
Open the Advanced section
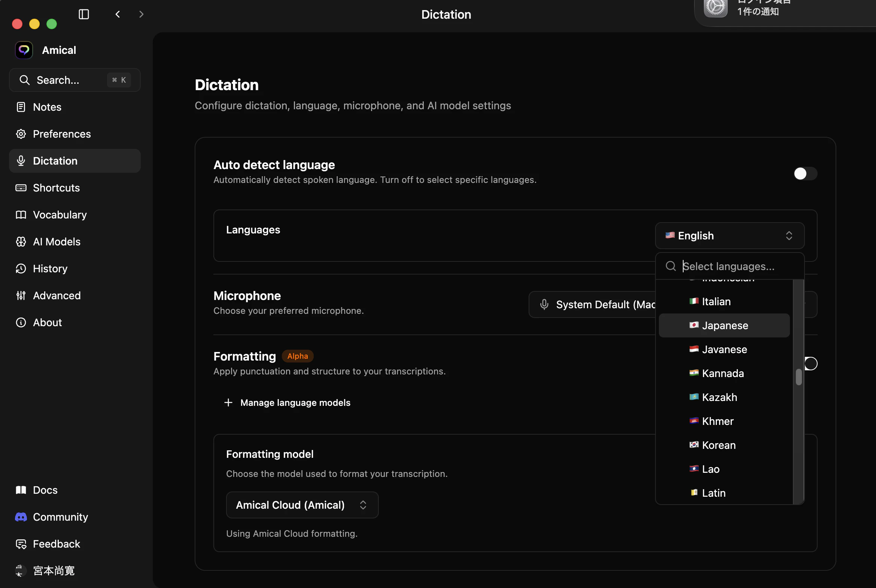(75, 295)
